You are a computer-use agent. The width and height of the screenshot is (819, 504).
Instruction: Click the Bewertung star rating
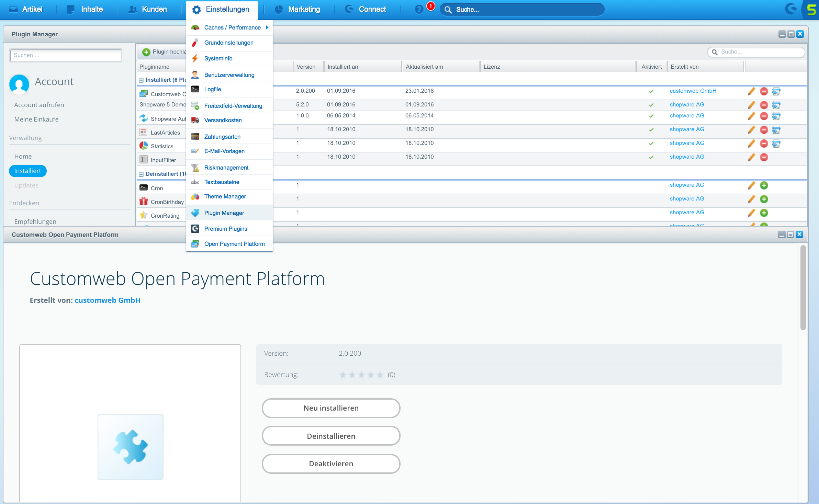(x=361, y=375)
